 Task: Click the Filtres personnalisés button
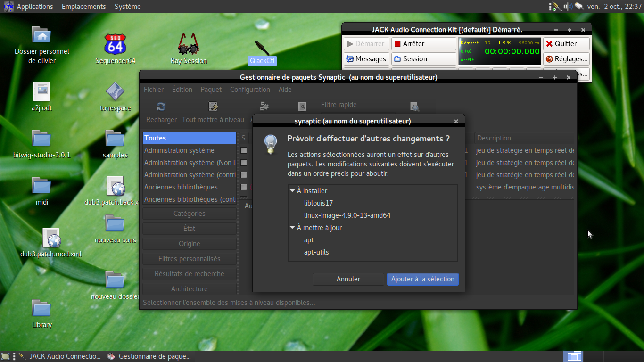[x=189, y=259]
